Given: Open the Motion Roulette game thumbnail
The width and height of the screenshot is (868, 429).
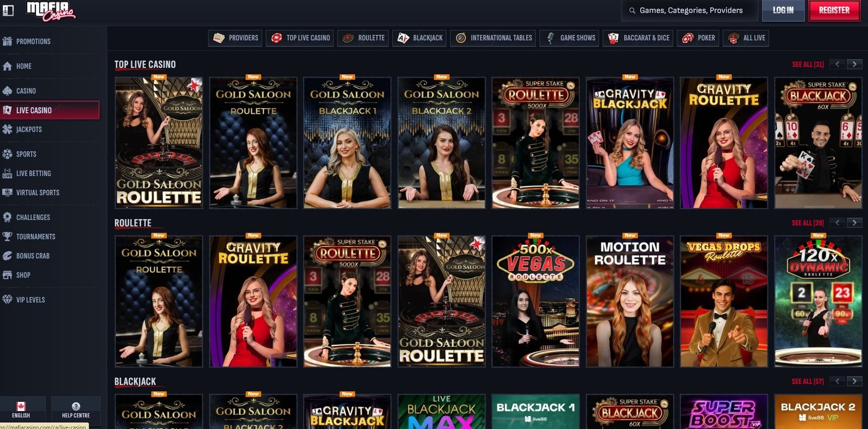Looking at the screenshot, I should 630,302.
